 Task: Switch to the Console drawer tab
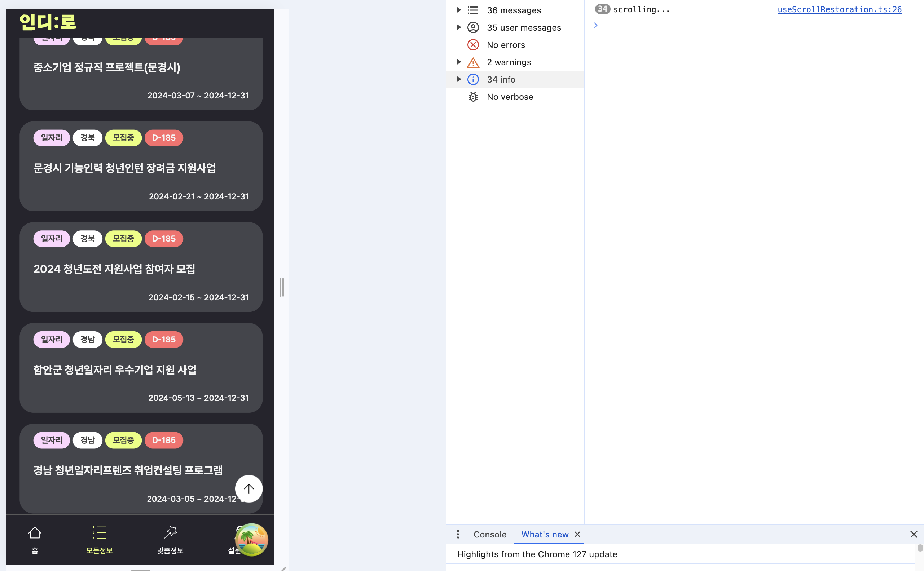coord(489,534)
